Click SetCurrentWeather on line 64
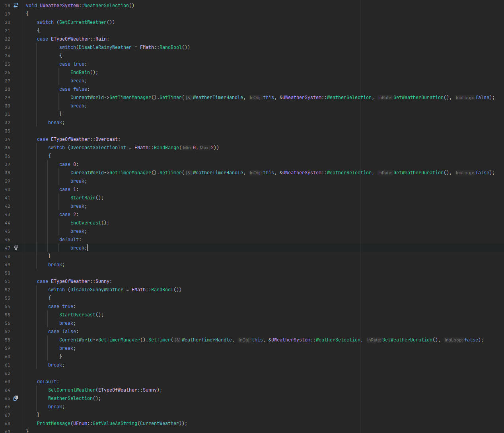Image resolution: width=504 pixels, height=433 pixels. pyautogui.click(x=72, y=390)
